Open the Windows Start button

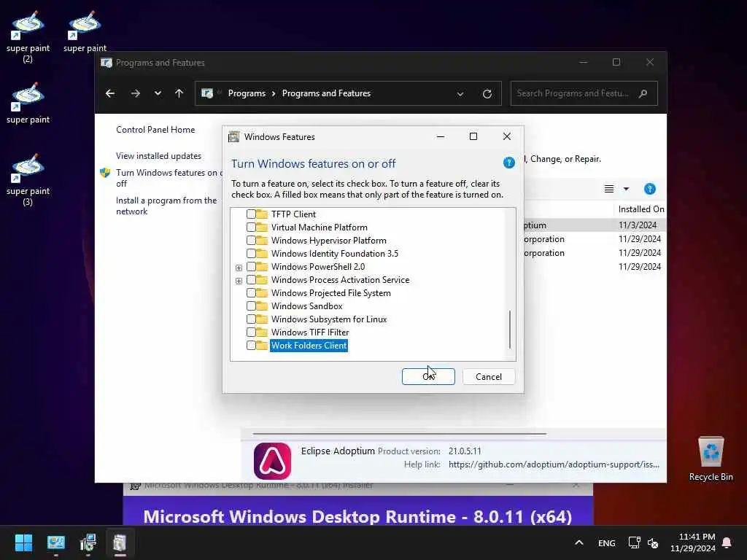click(23, 542)
